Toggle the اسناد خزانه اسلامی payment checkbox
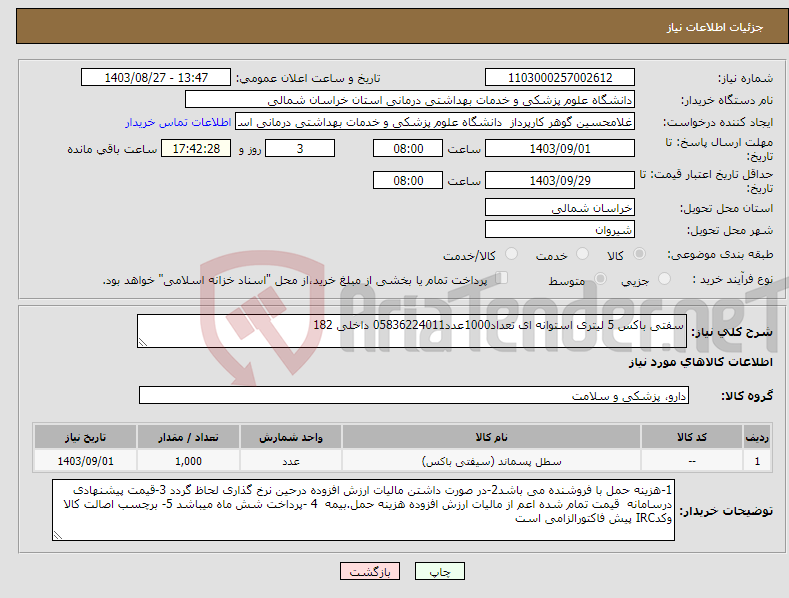The width and height of the screenshot is (789, 598). pyautogui.click(x=502, y=278)
